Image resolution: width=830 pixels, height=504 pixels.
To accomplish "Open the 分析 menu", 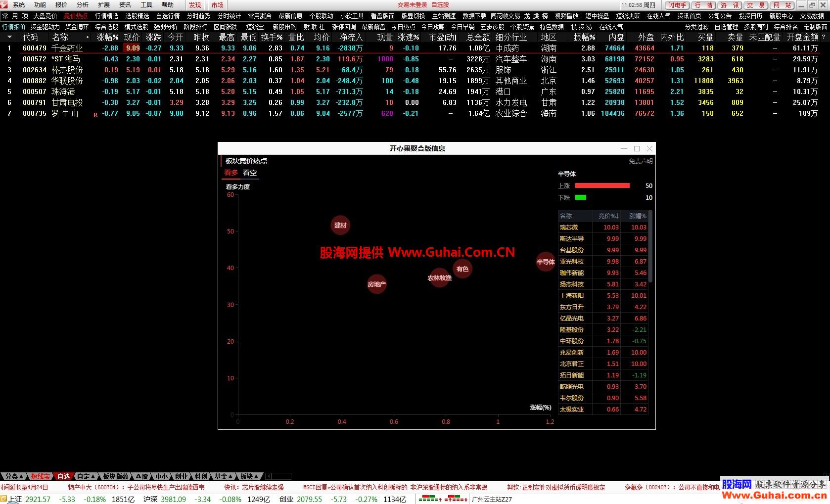I will pyautogui.click(x=83, y=5).
